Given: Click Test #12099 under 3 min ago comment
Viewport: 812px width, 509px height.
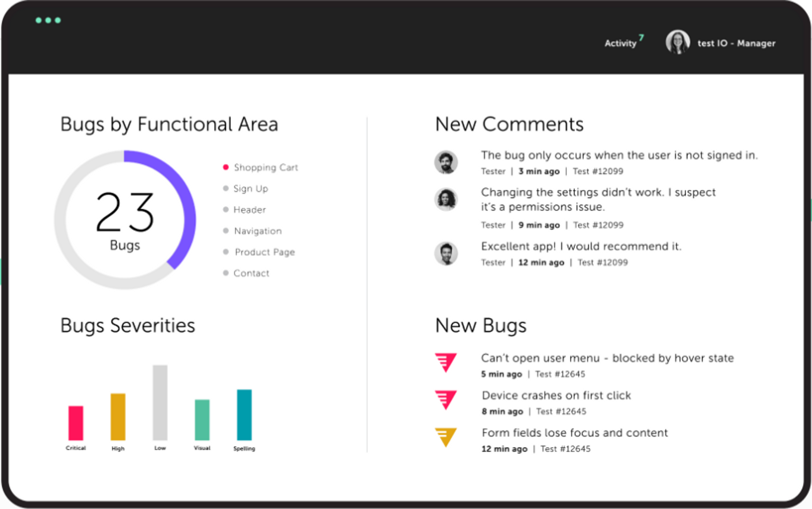Looking at the screenshot, I should tap(598, 171).
